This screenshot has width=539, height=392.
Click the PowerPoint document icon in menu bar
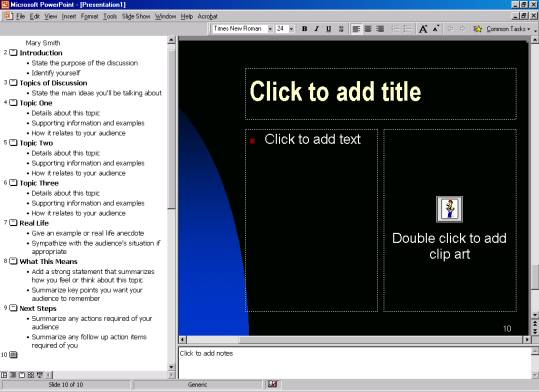click(x=8, y=16)
